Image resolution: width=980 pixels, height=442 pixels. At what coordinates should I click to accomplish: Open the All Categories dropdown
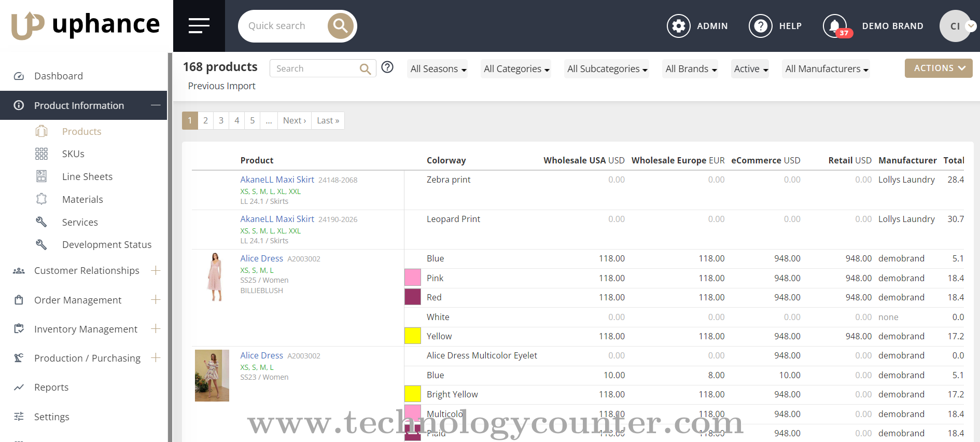pyautogui.click(x=516, y=68)
